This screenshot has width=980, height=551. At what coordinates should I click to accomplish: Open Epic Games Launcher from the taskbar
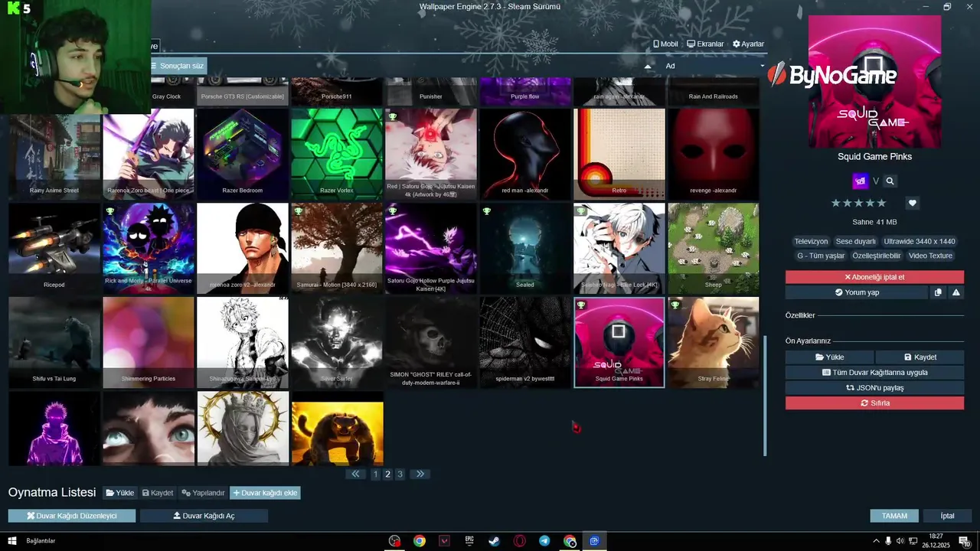tap(469, 541)
